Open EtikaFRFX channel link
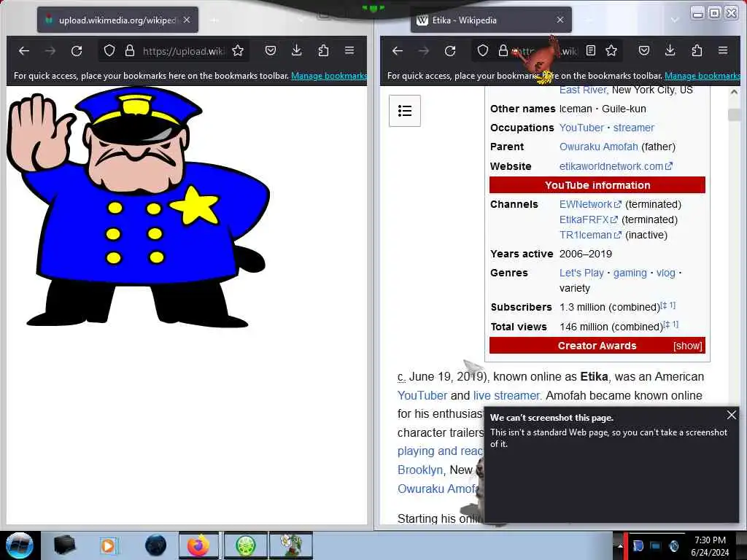Screen dimensions: 747x560 point(589,219)
